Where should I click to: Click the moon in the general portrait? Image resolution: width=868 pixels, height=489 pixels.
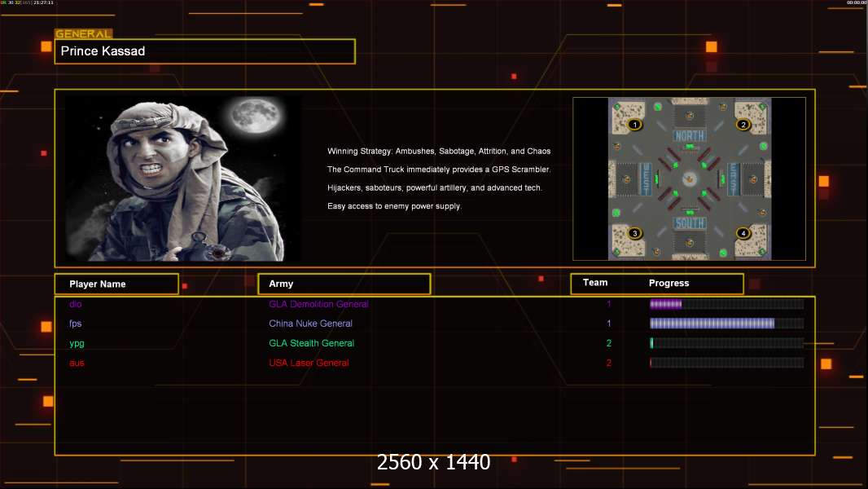point(255,116)
